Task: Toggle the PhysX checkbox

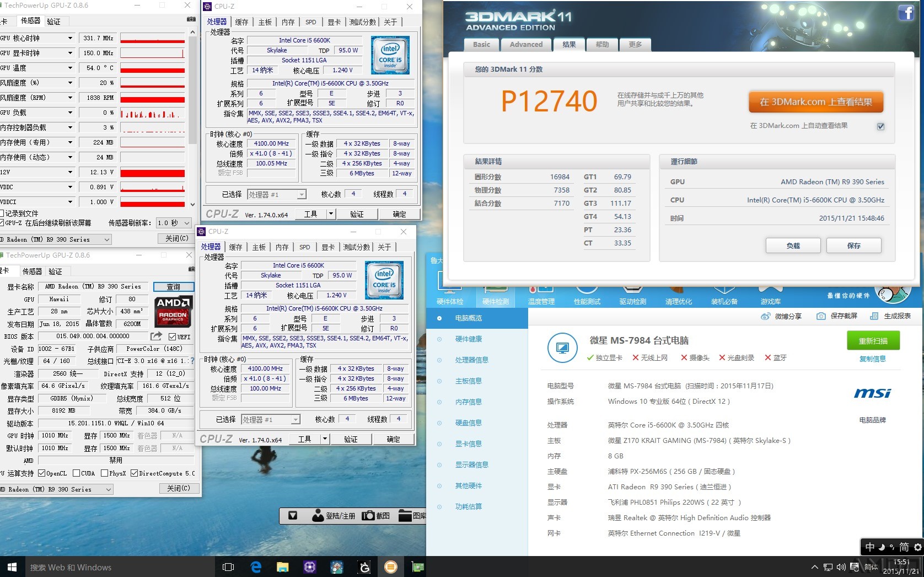Action: [x=104, y=473]
